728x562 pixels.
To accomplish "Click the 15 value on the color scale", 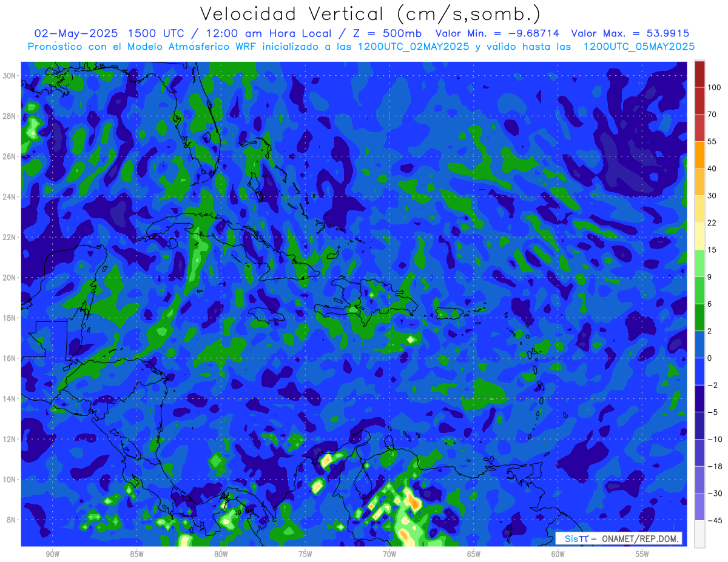I will click(712, 250).
